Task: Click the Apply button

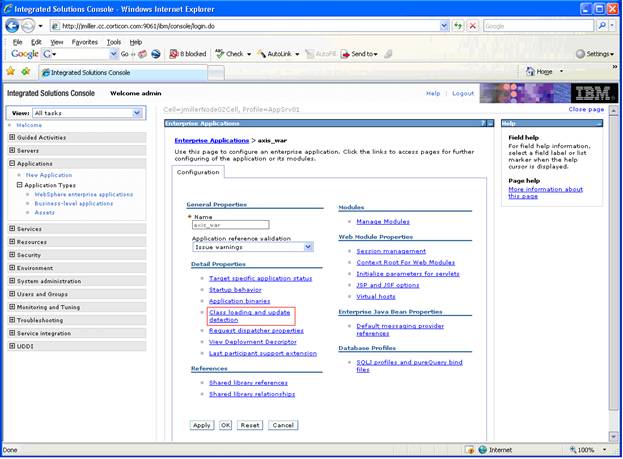Action: click(201, 425)
